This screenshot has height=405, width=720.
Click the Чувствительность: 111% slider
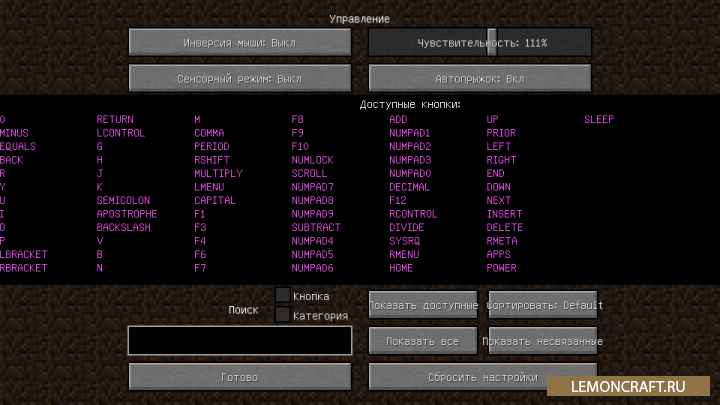click(480, 43)
